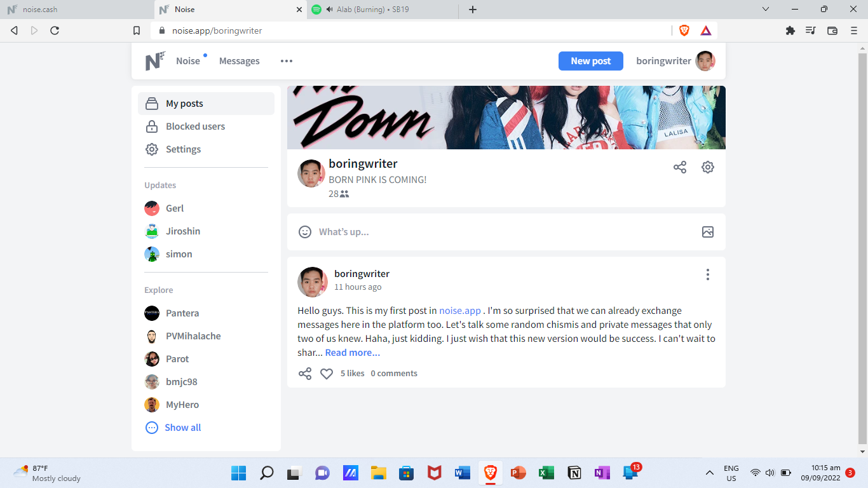Viewport: 868px width, 488px height.
Task: Reload the page
Action: click(x=55, y=30)
